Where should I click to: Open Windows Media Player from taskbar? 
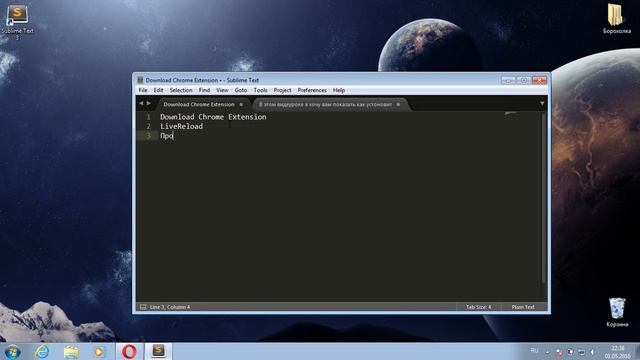pyautogui.click(x=99, y=351)
